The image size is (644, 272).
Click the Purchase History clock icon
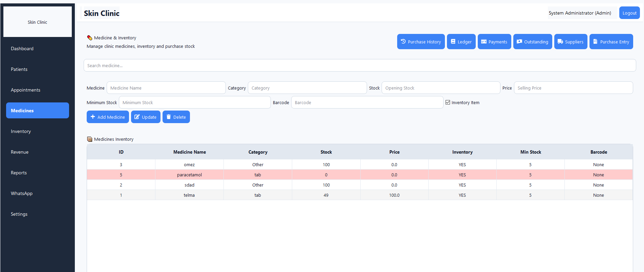(403, 41)
